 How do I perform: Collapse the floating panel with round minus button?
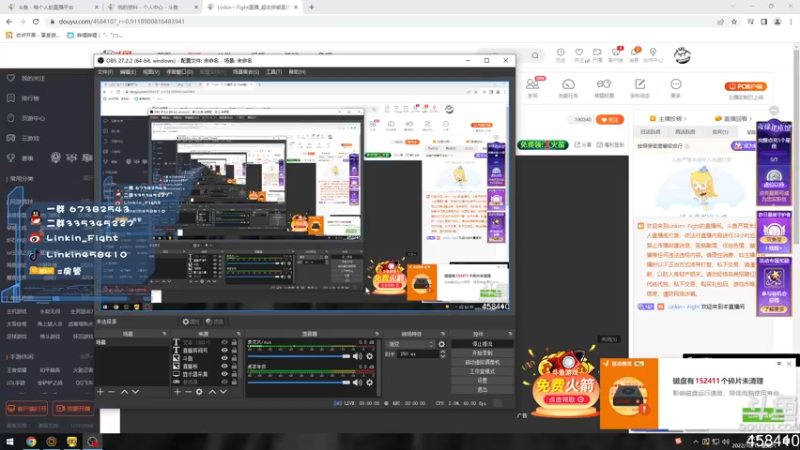pyautogui.click(x=774, y=110)
